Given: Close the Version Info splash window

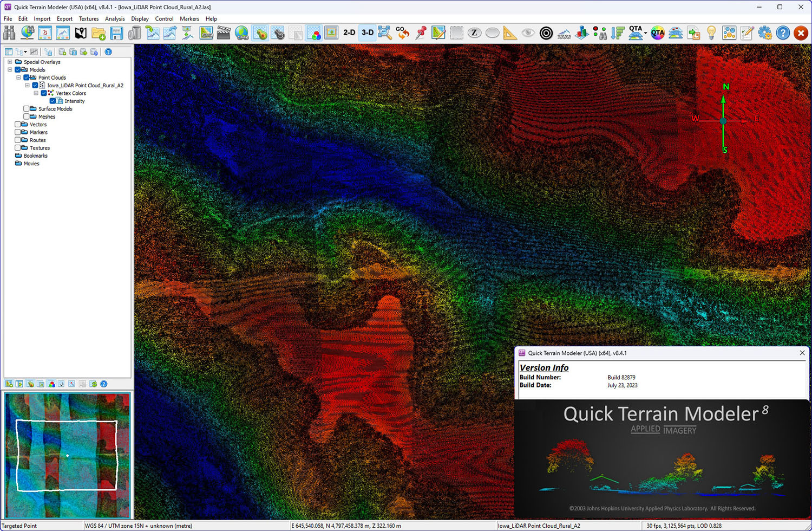Looking at the screenshot, I should click(x=802, y=353).
